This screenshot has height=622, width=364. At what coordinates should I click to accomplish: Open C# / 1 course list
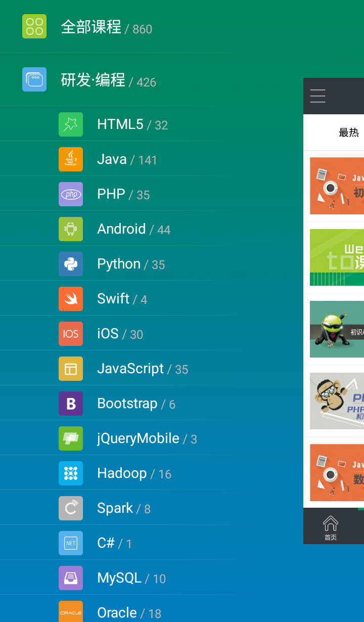(x=115, y=543)
